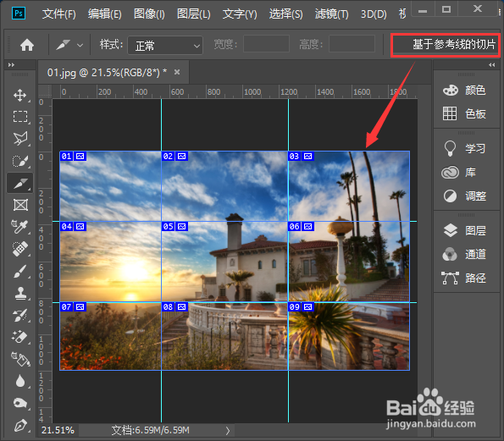This screenshot has width=504, height=441.
Task: Select slice 01 badge
Action: tap(73, 157)
